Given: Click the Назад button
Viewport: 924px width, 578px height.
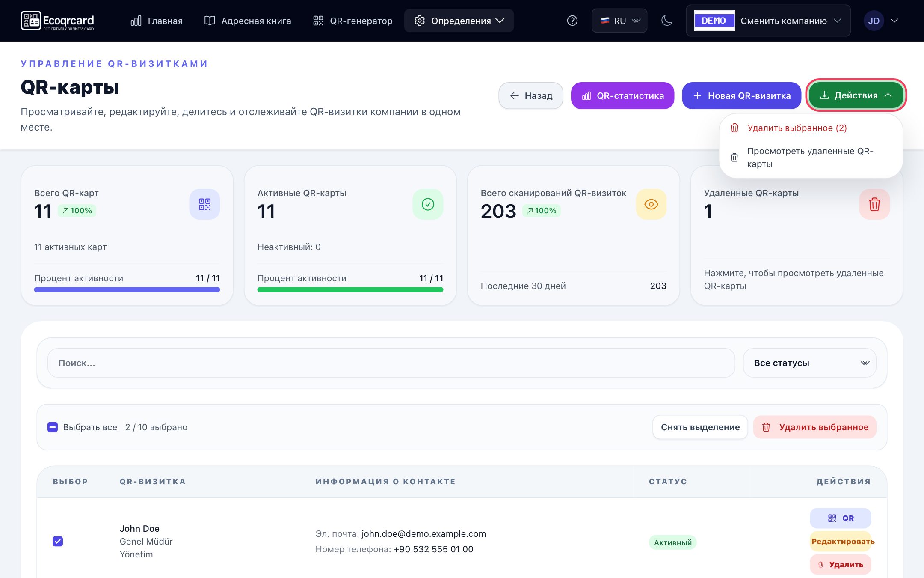Looking at the screenshot, I should [x=531, y=96].
